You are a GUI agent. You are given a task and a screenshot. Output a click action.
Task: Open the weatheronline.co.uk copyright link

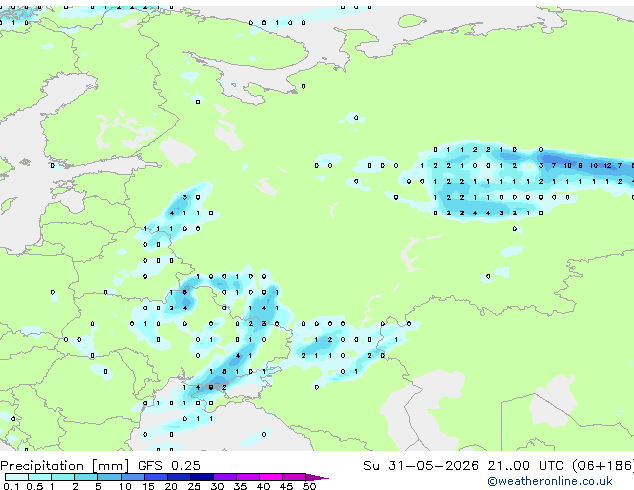[x=550, y=481]
